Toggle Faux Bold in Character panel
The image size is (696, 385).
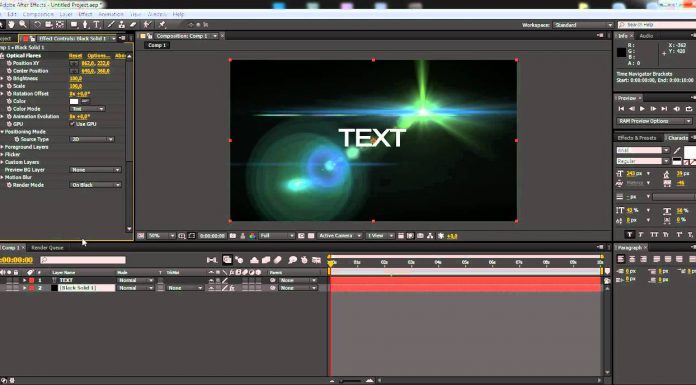click(629, 234)
